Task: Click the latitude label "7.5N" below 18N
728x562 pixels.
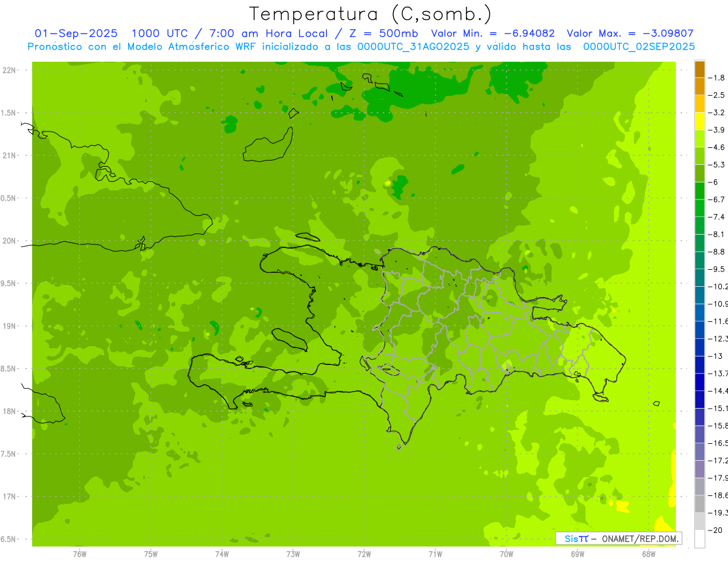Action: pyautogui.click(x=8, y=454)
